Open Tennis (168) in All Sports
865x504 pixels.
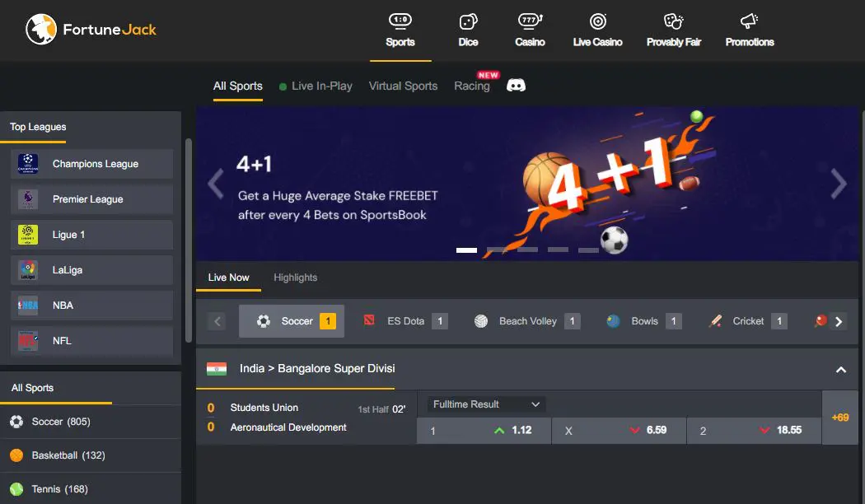[91, 489]
